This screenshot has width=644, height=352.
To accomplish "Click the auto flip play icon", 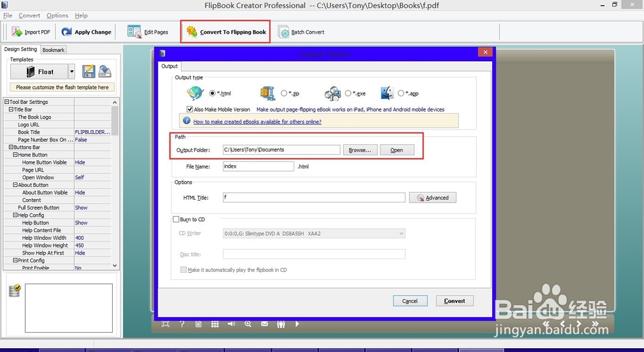I will click(x=297, y=324).
